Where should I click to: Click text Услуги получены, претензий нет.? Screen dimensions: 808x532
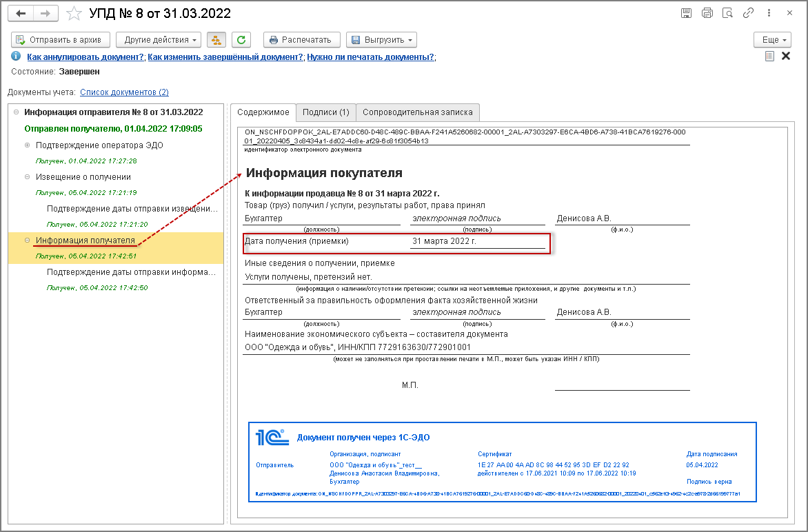308,276
